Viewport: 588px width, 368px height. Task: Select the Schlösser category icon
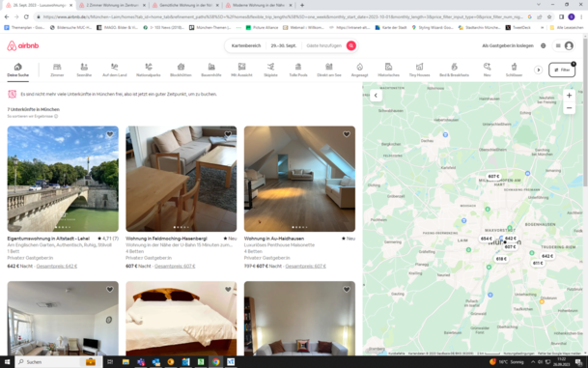[514, 67]
